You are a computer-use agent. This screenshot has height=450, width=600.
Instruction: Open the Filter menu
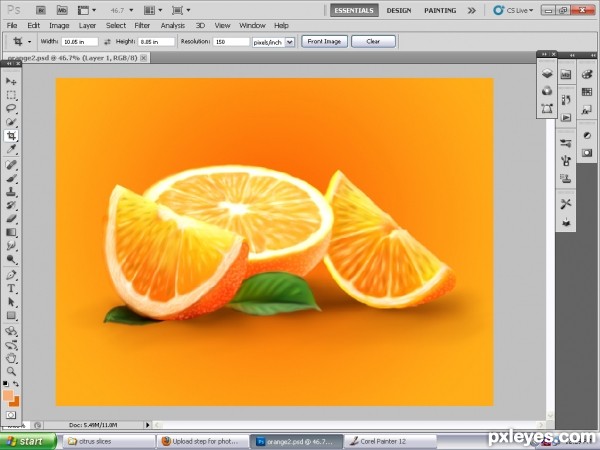[x=142, y=26]
